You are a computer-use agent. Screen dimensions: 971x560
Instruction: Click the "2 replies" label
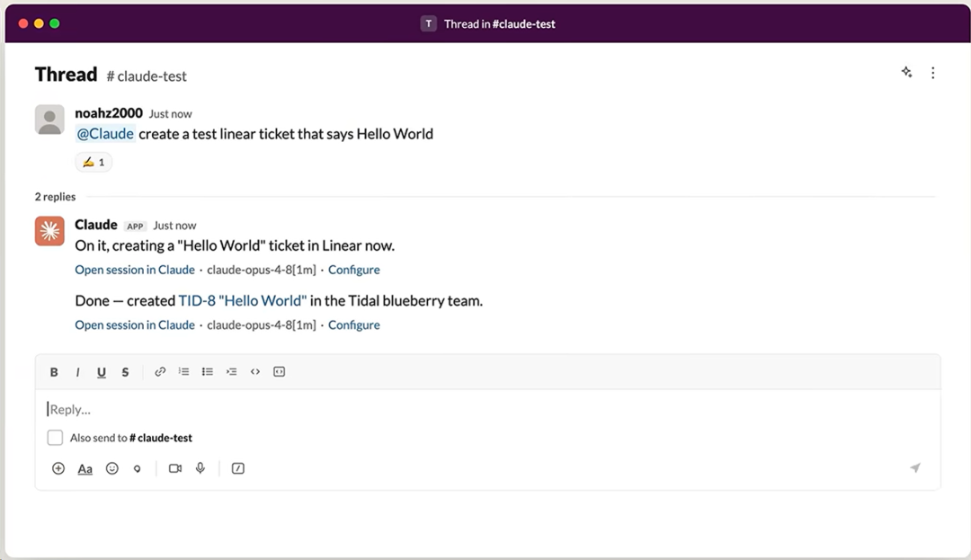[55, 197]
